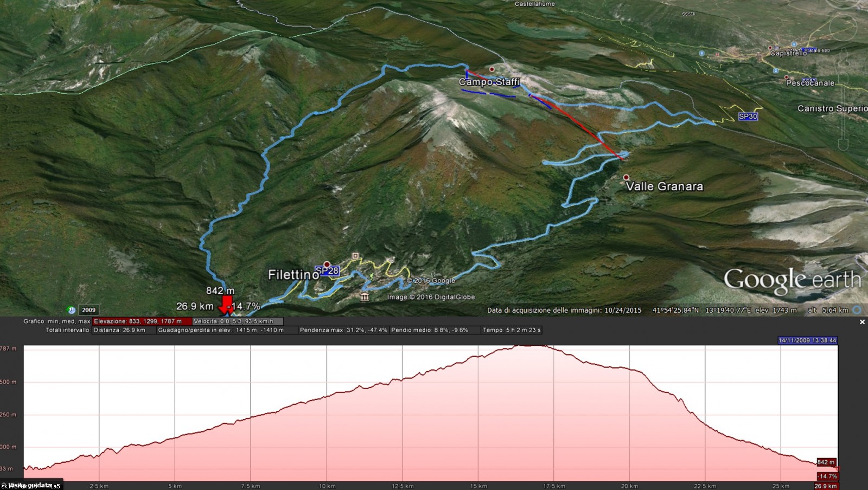The height and width of the screenshot is (490, 868).
Task: Toggle Elevazione graph metric
Action: (138, 321)
